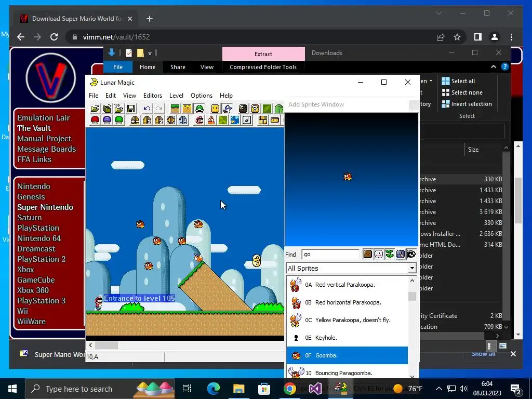Open the Lunar Magic View menu

point(129,96)
